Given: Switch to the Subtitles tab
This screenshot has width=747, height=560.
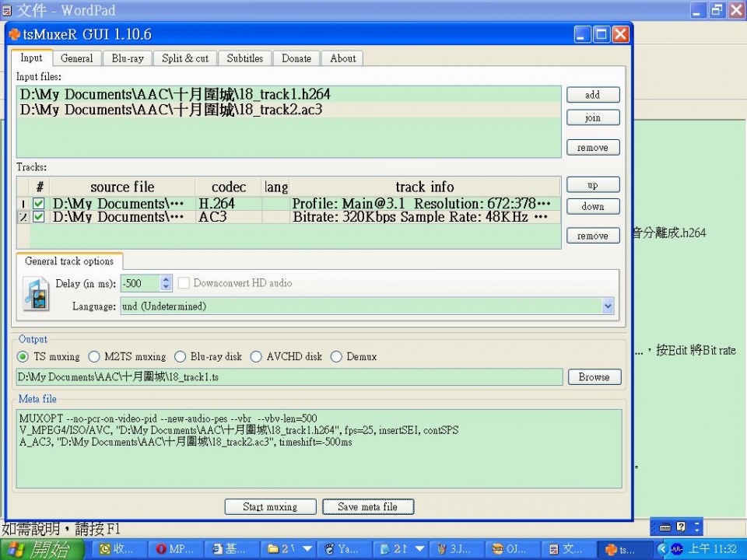Looking at the screenshot, I should point(245,58).
